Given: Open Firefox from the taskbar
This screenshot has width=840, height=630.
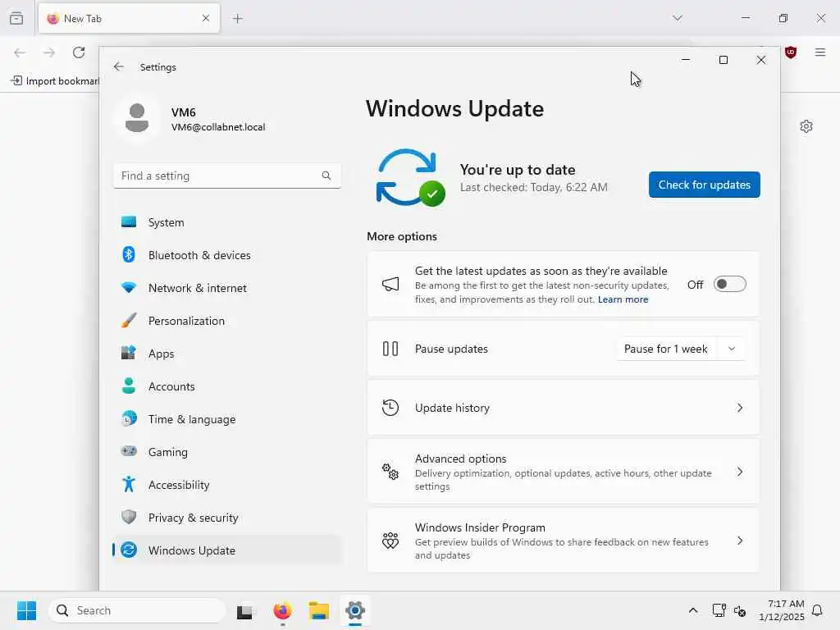Looking at the screenshot, I should point(282,610).
